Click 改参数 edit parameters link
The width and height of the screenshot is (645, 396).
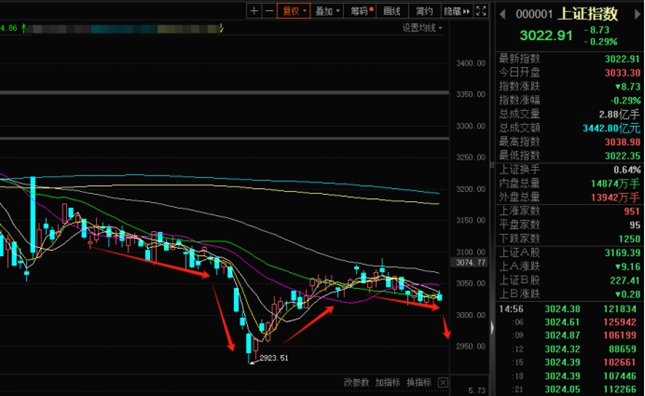tap(356, 382)
